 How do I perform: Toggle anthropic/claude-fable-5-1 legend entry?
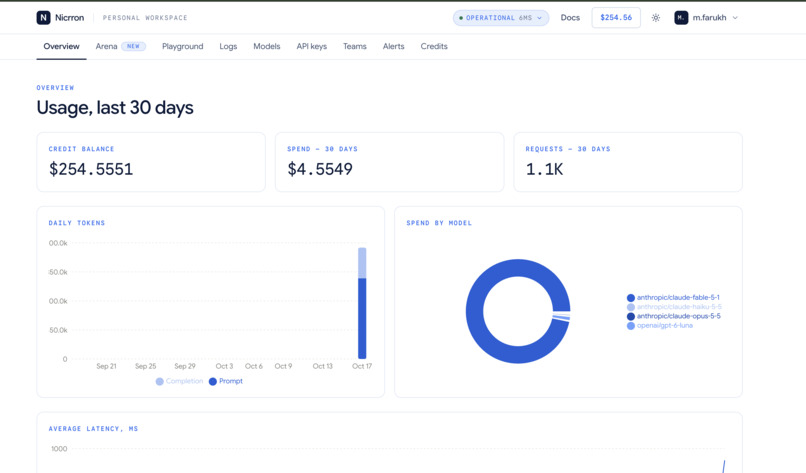click(x=673, y=297)
